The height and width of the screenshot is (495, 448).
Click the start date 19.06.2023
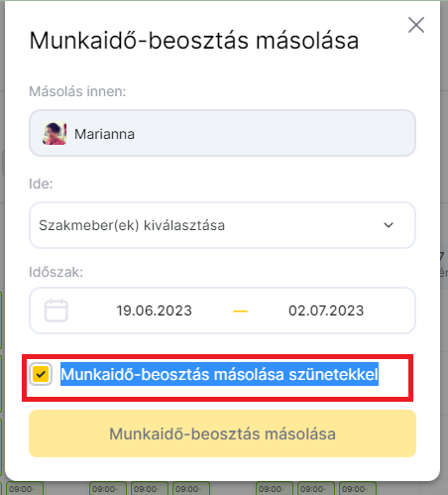154,310
